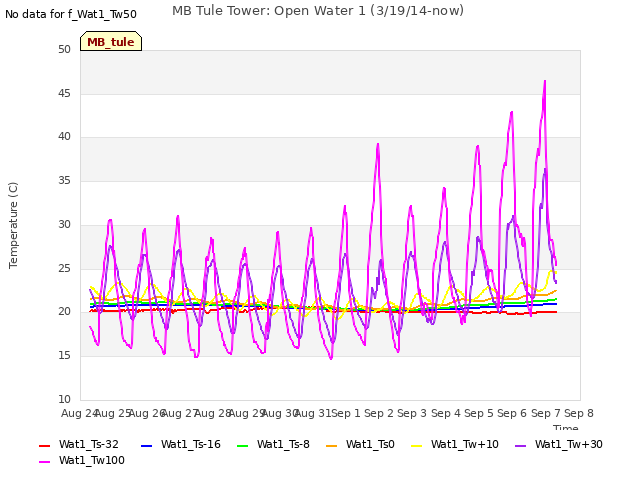Click the Sep 1 x-axis tick label

pos(345,413)
